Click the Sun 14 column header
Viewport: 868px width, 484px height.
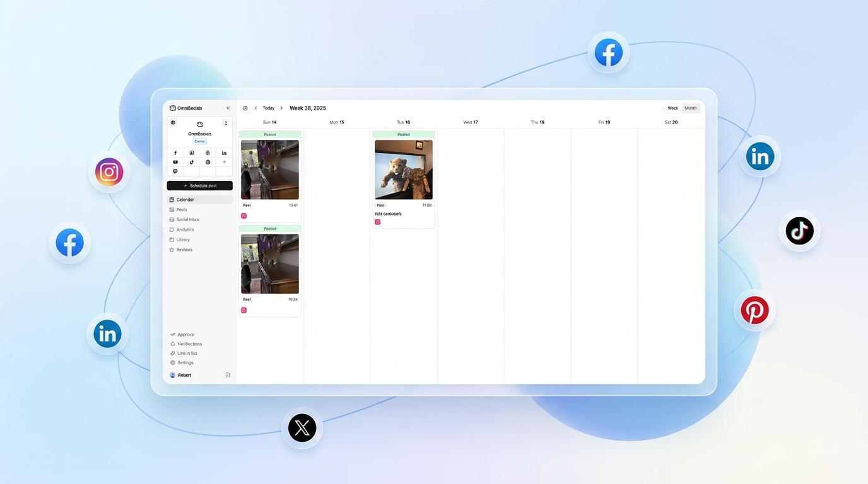[269, 122]
